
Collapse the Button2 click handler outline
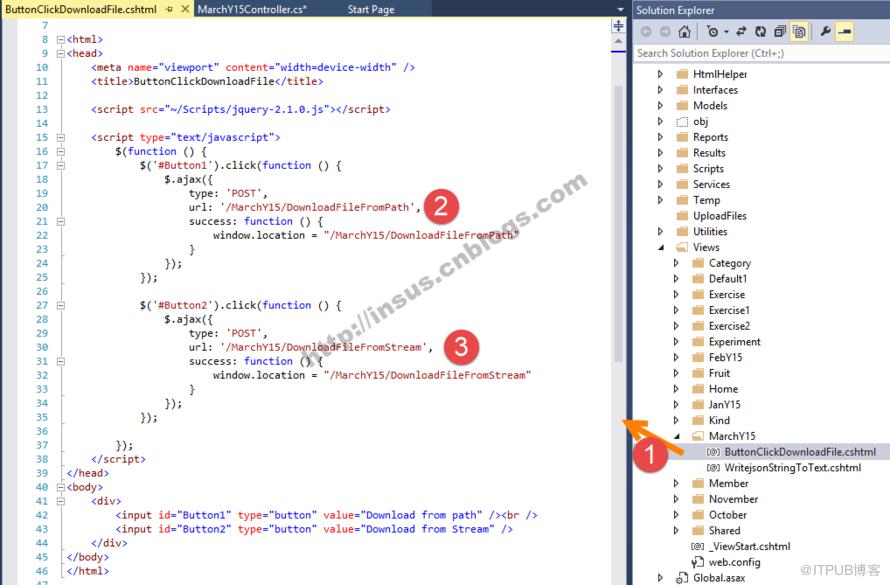point(60,305)
